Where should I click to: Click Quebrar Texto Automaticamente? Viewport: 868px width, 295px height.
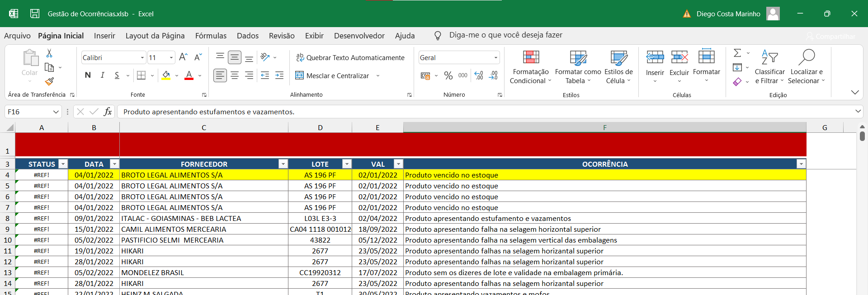[350, 58]
